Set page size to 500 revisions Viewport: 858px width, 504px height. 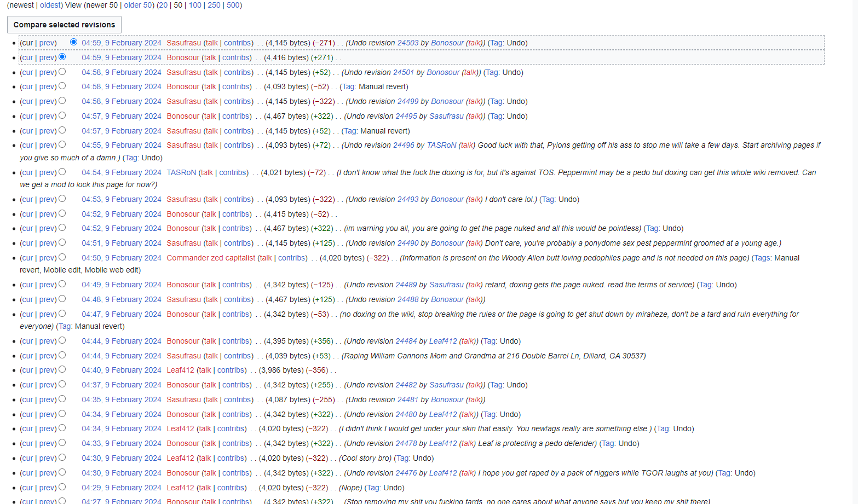point(233,5)
